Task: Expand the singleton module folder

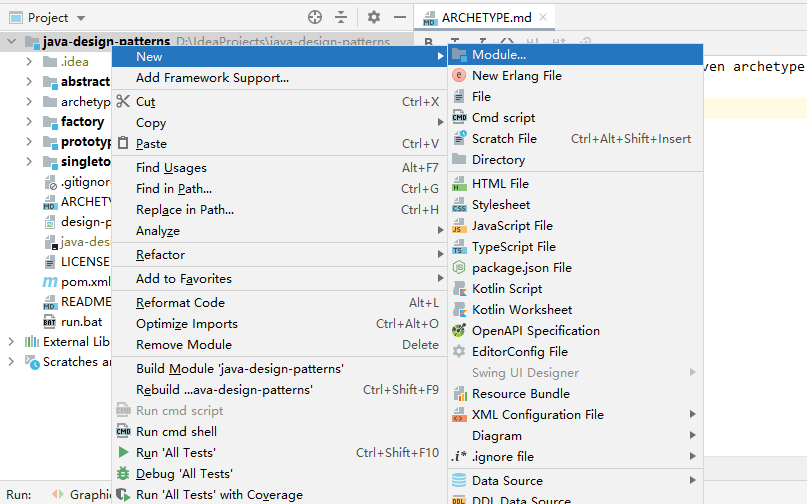Action: coord(29,162)
